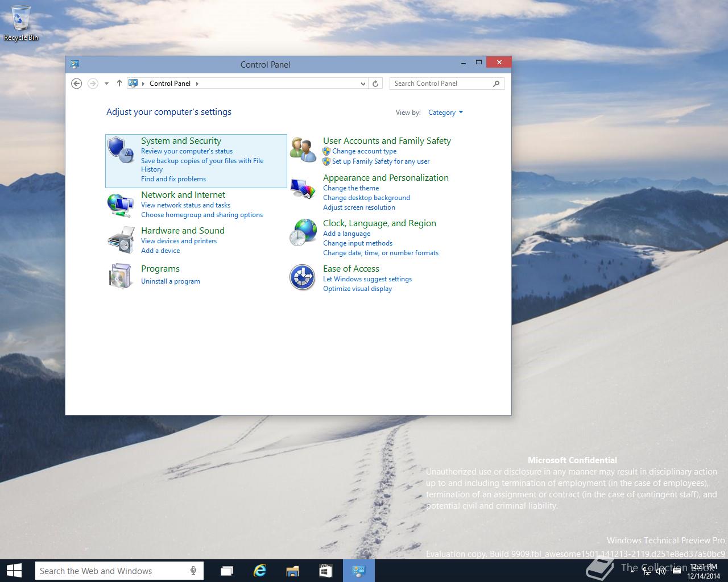Click Change desktop background
The width and height of the screenshot is (728, 582).
[x=366, y=198]
